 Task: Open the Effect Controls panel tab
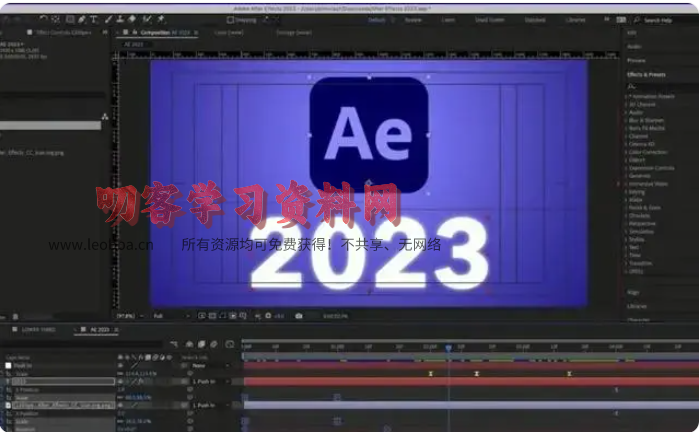click(x=63, y=33)
